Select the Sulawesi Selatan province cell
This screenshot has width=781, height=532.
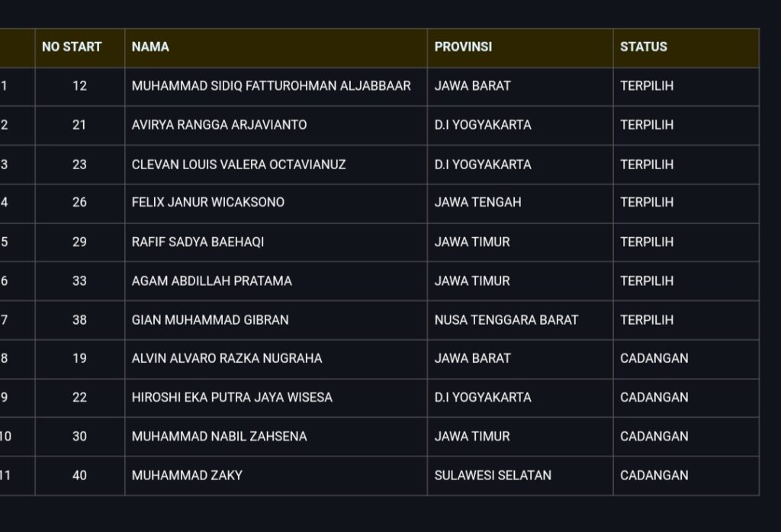click(x=492, y=476)
